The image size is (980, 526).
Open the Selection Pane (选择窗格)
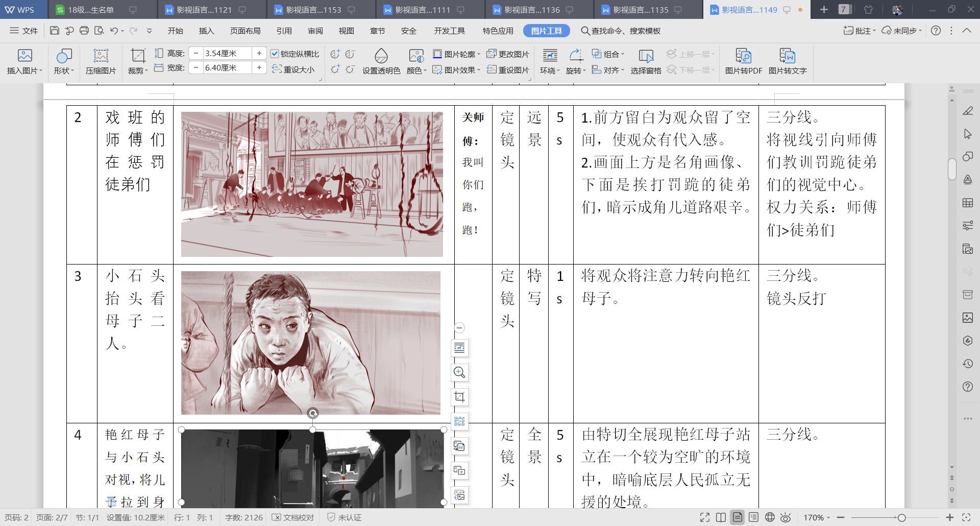[646, 62]
